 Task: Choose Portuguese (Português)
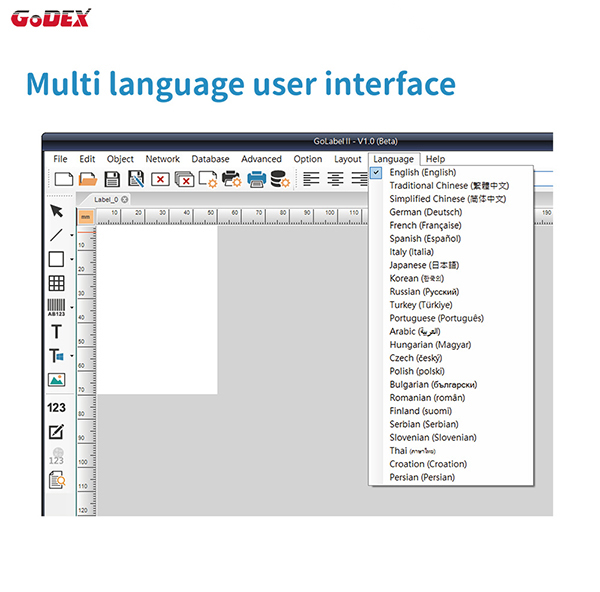pyautogui.click(x=451, y=318)
